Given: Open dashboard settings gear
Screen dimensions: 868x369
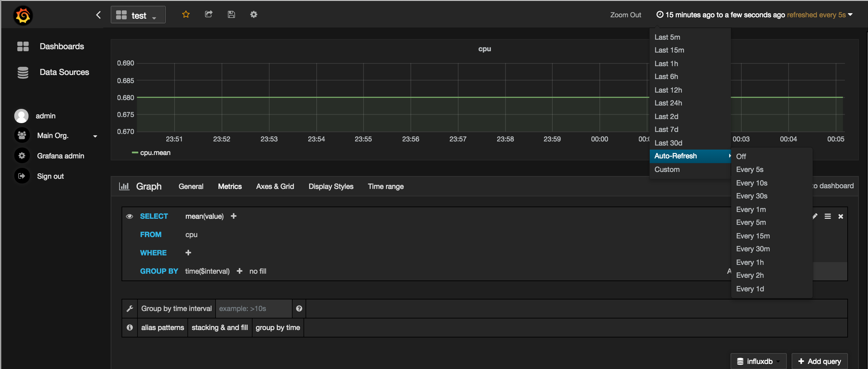Looking at the screenshot, I should click(254, 14).
